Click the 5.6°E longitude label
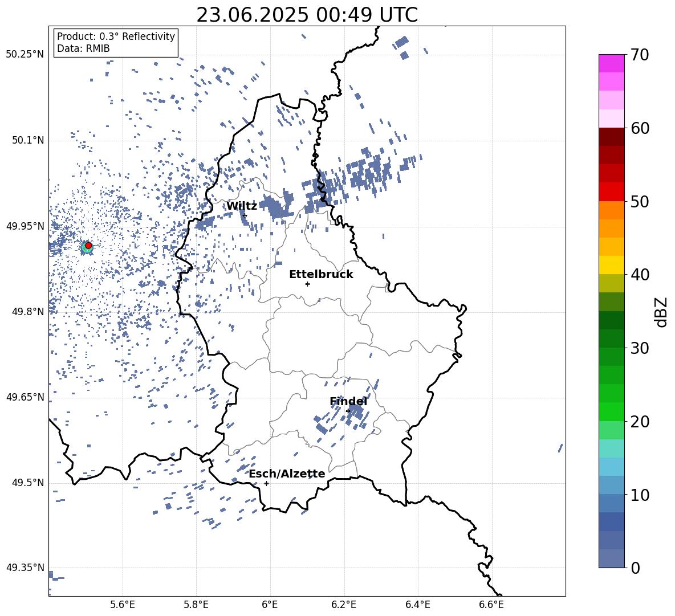This screenshot has height=616, width=675. (x=123, y=605)
